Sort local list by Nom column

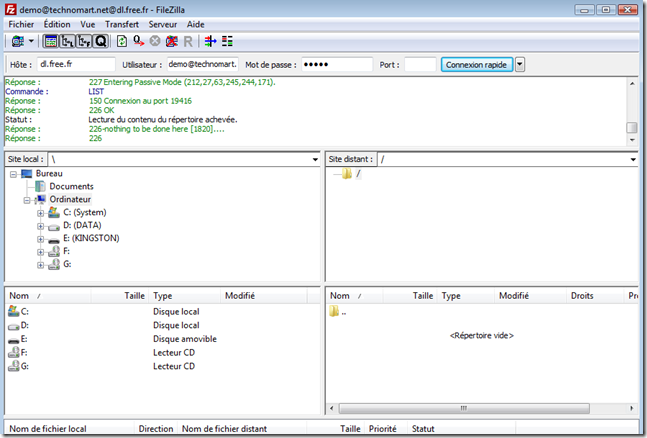click(48, 296)
